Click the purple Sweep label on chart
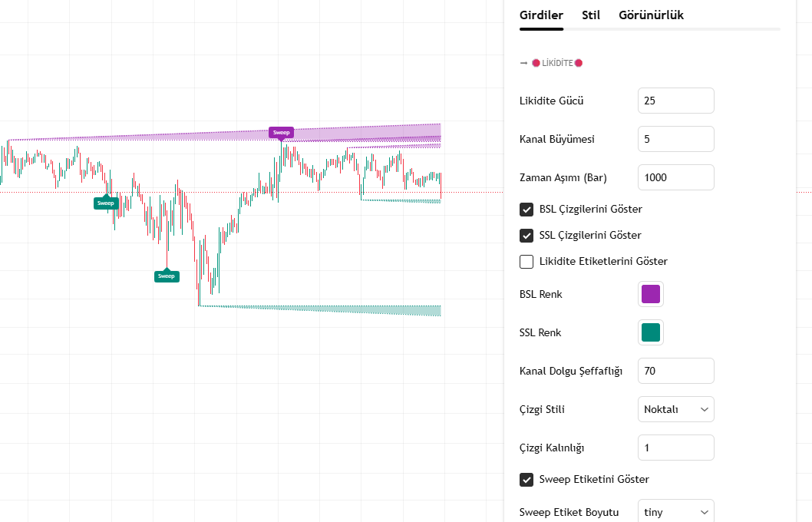This screenshot has width=812, height=522. 281,132
